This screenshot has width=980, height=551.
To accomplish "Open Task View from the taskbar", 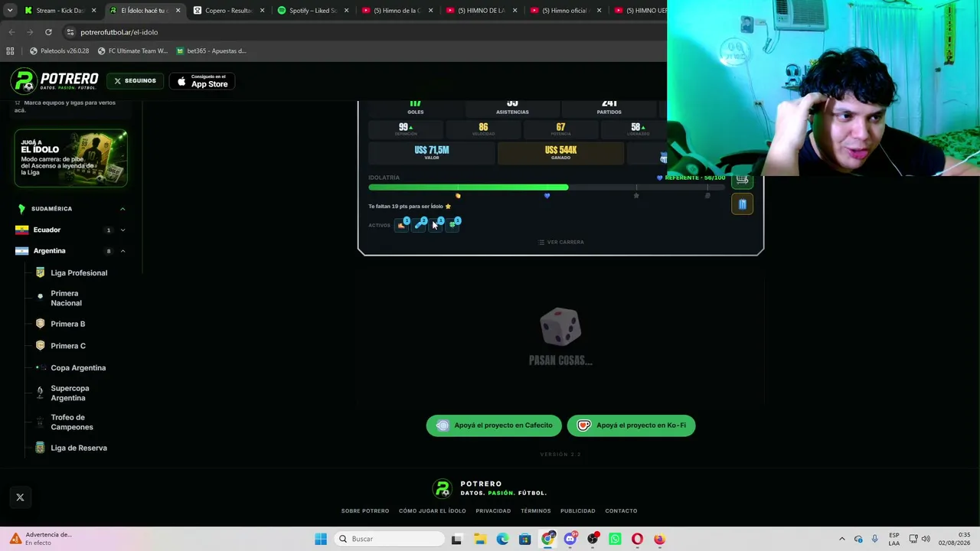I will pos(456,539).
